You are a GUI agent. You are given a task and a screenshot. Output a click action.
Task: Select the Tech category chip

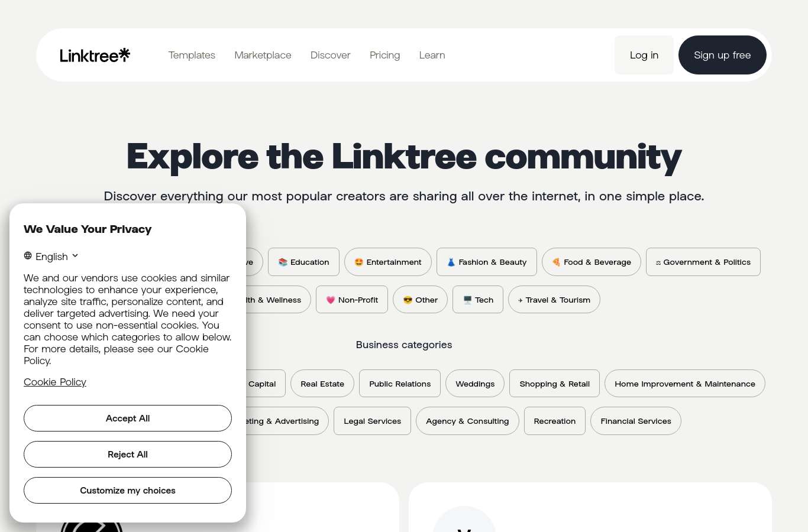478,300
